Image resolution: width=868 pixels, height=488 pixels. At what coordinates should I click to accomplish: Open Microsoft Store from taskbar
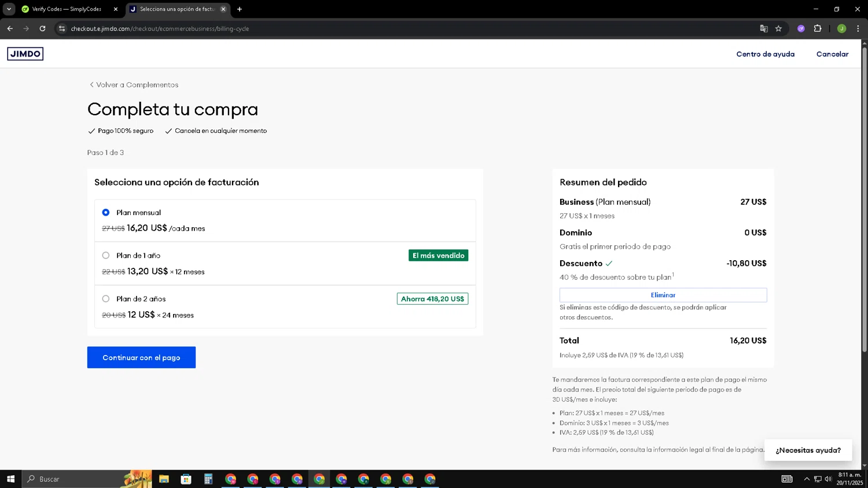pos(186,479)
